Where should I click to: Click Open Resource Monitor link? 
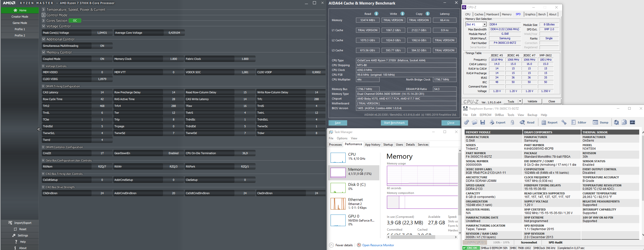click(378, 245)
